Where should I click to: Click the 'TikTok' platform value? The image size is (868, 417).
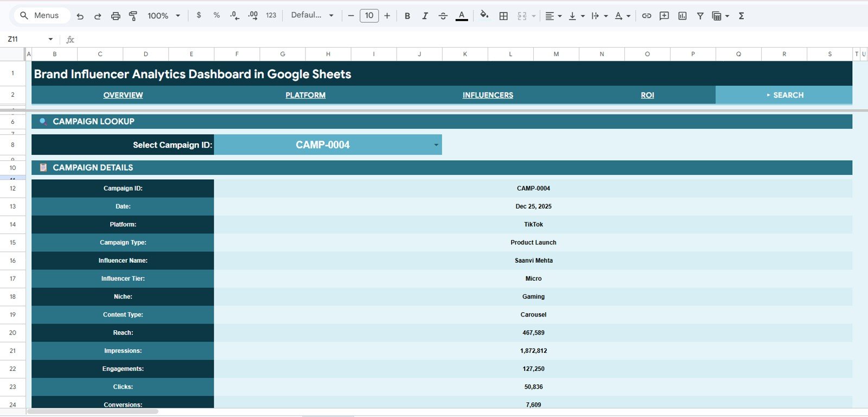pyautogui.click(x=533, y=224)
